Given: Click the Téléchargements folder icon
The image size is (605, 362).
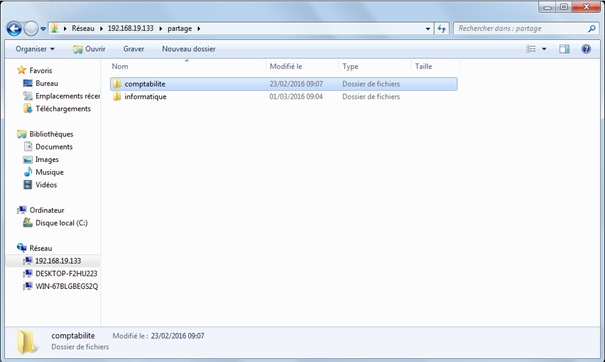Looking at the screenshot, I should point(28,108).
